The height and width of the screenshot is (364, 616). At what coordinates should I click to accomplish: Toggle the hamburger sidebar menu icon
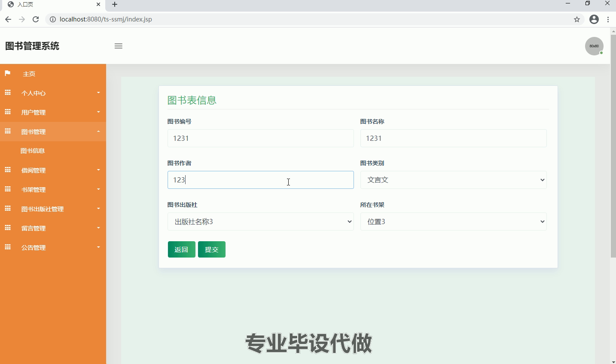pyautogui.click(x=119, y=46)
